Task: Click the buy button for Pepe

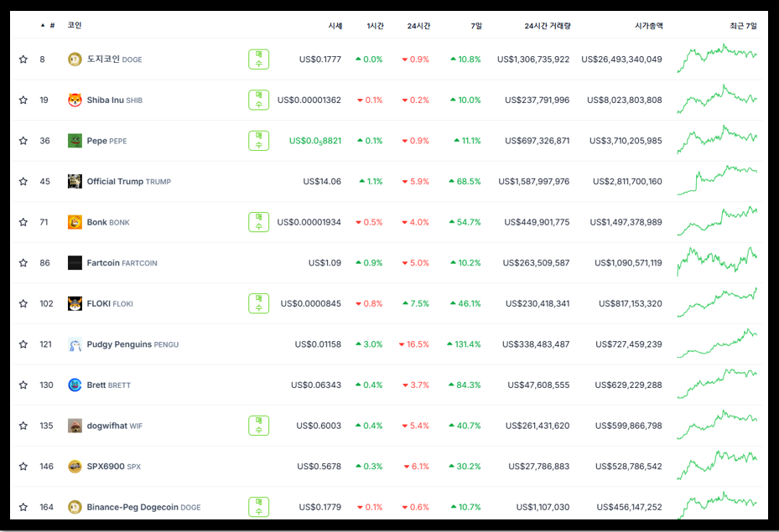Action: (259, 141)
